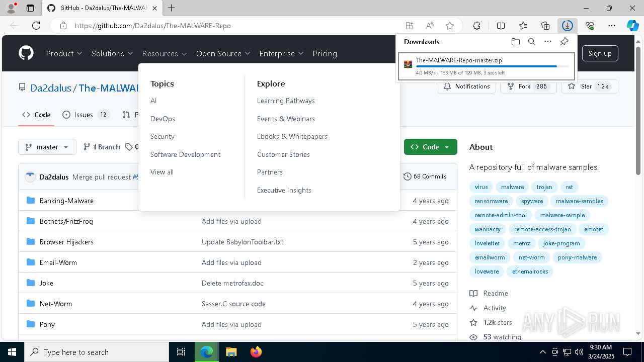
Task: Open the master branch dropdown
Action: click(47, 147)
